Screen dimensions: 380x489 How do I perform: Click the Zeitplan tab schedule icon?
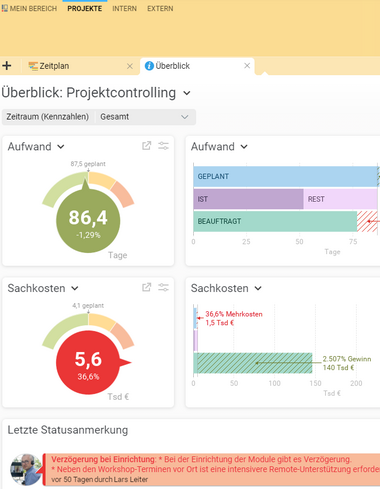point(33,66)
